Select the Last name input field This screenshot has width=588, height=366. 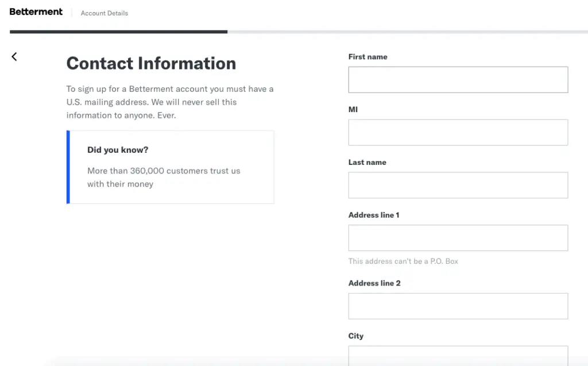pos(458,185)
